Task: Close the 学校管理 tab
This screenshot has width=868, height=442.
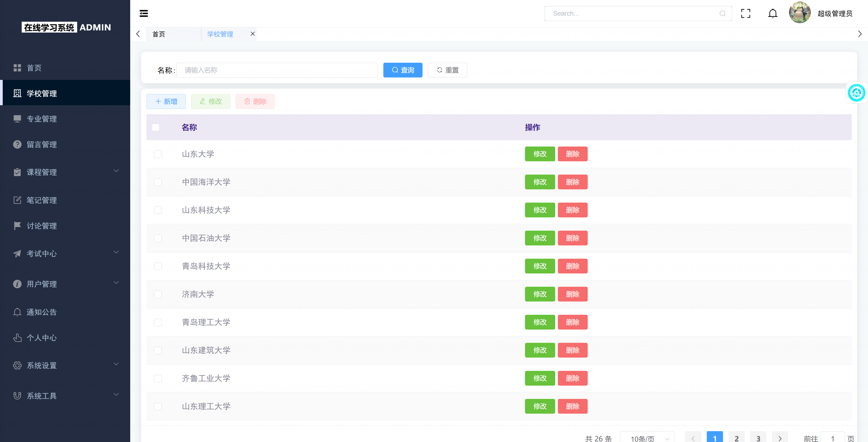Action: (252, 34)
